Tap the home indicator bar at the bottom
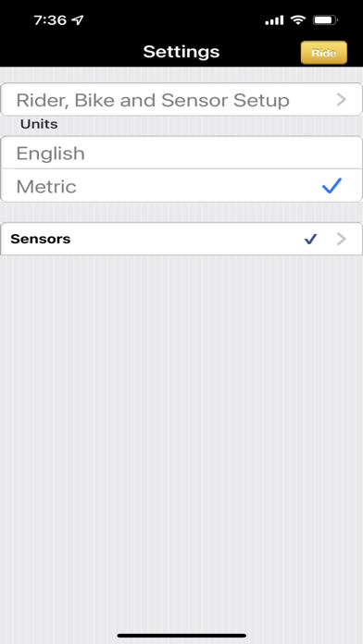363x644 pixels. [181, 636]
